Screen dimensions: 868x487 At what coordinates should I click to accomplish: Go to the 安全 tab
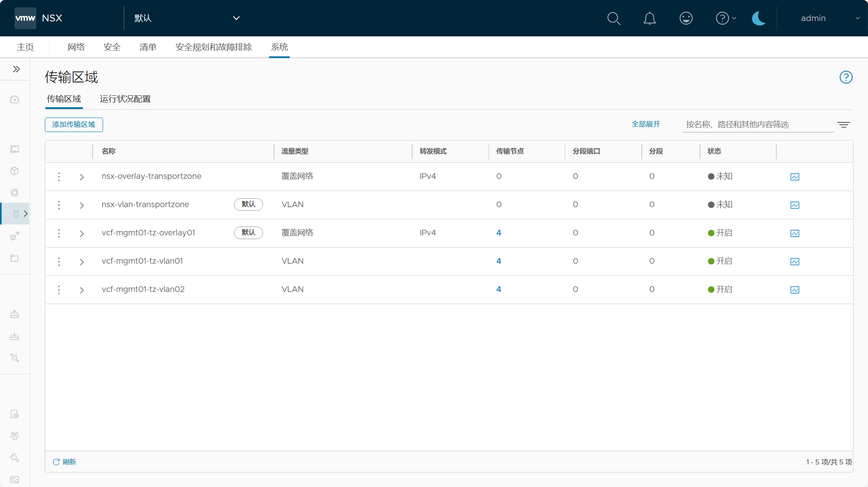[112, 47]
